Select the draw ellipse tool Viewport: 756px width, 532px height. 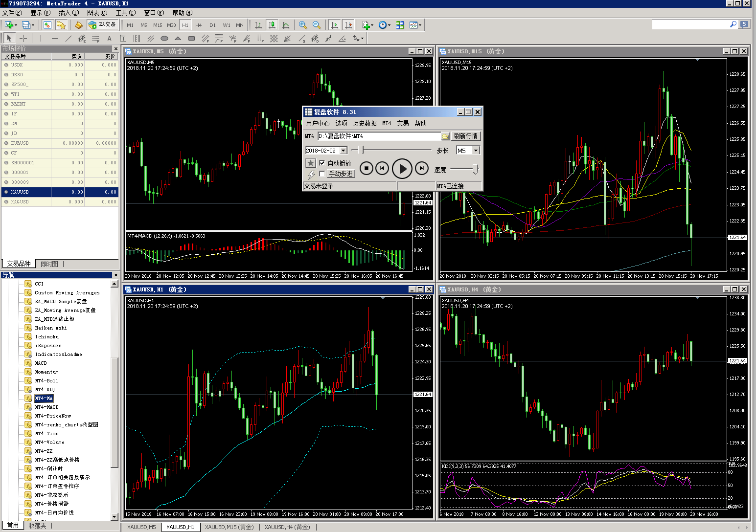164,38
